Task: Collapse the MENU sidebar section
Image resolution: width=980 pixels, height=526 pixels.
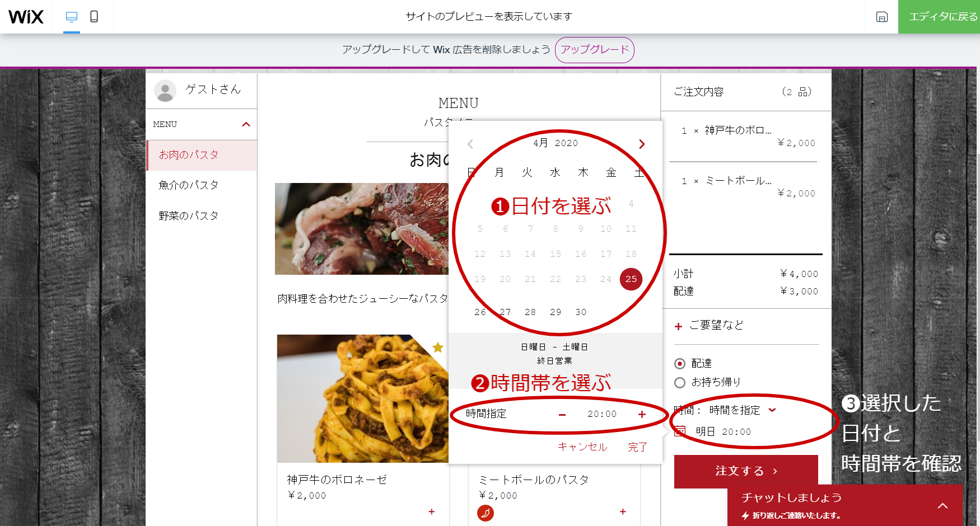Action: point(246,124)
